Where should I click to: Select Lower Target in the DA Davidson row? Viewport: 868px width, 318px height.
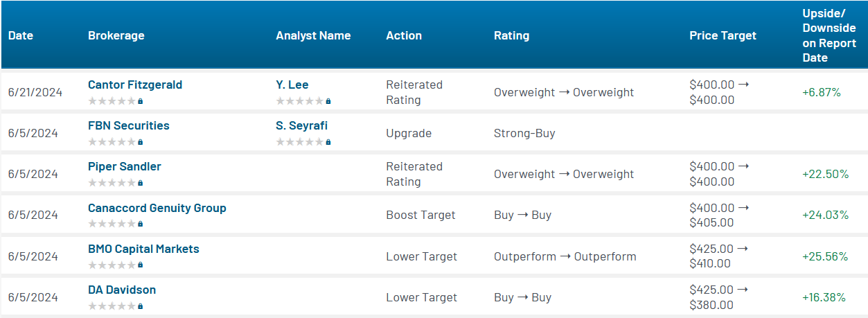pyautogui.click(x=421, y=297)
